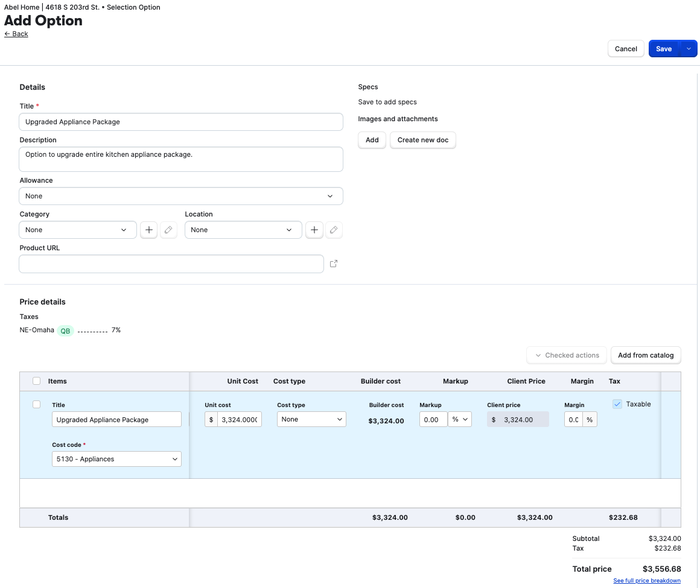Viewport: 700px width, 588px height.
Task: Edit the line item Title field
Action: coord(116,419)
